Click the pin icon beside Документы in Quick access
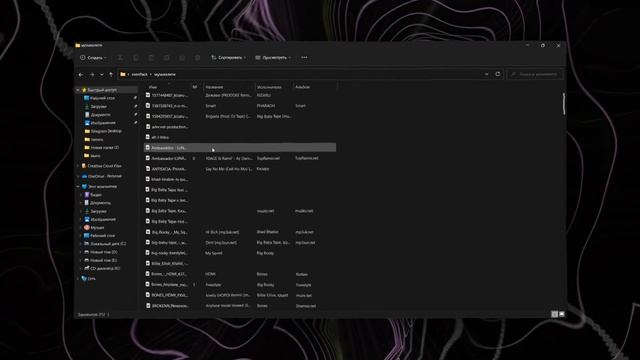The height and width of the screenshot is (360, 640). (x=135, y=114)
